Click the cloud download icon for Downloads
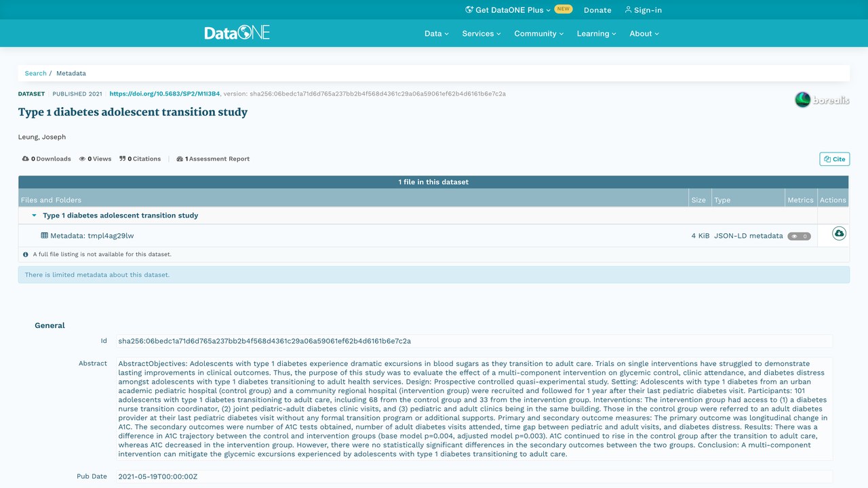868x488 pixels. [26, 159]
